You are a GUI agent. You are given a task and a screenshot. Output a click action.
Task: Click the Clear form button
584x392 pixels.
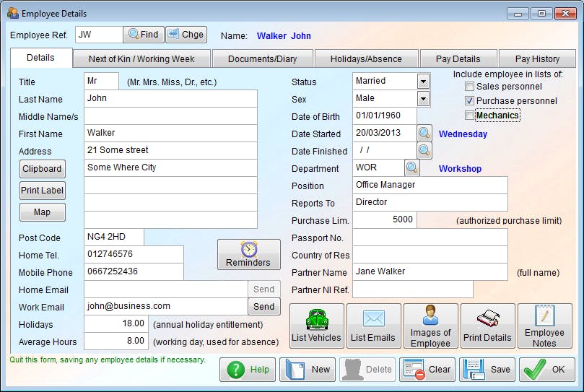(427, 370)
